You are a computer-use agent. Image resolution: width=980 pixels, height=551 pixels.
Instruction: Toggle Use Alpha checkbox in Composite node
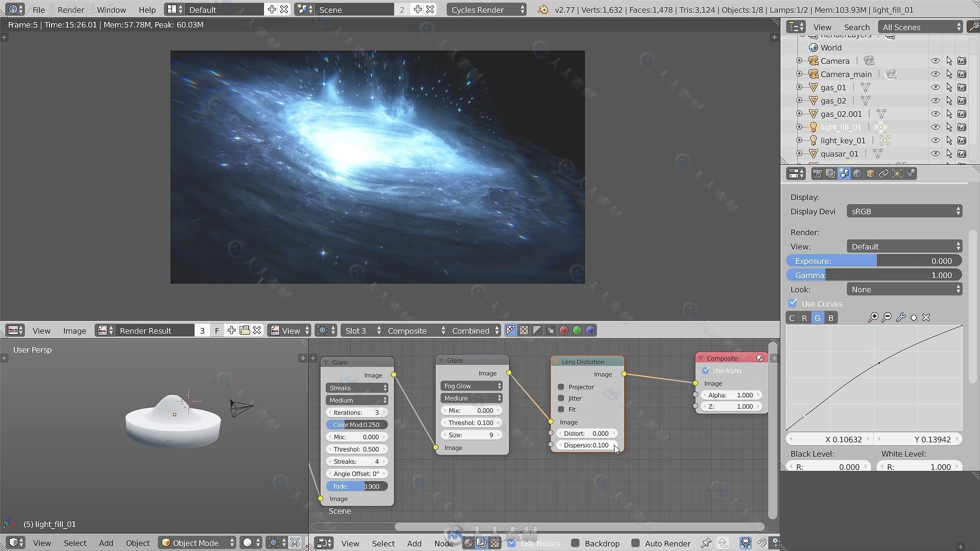pos(707,371)
